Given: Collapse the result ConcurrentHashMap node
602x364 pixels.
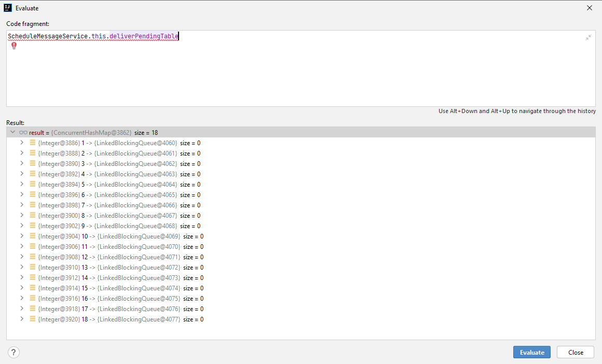Looking at the screenshot, I should (12, 132).
